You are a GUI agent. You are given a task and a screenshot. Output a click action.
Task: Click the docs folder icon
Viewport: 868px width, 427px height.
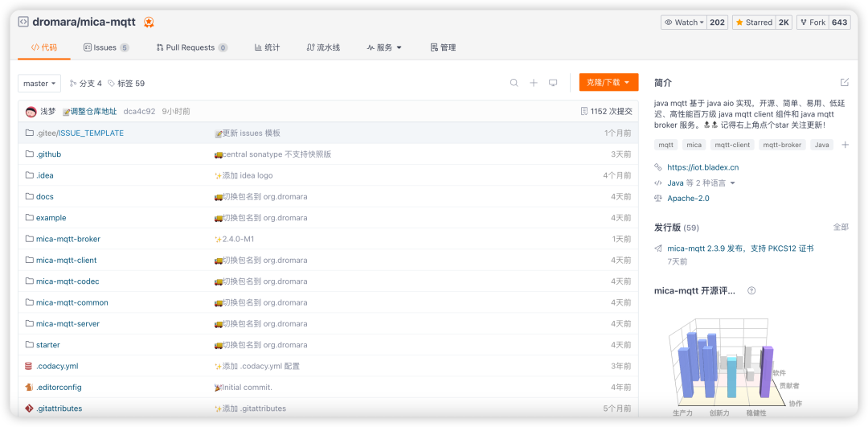pyautogui.click(x=30, y=196)
